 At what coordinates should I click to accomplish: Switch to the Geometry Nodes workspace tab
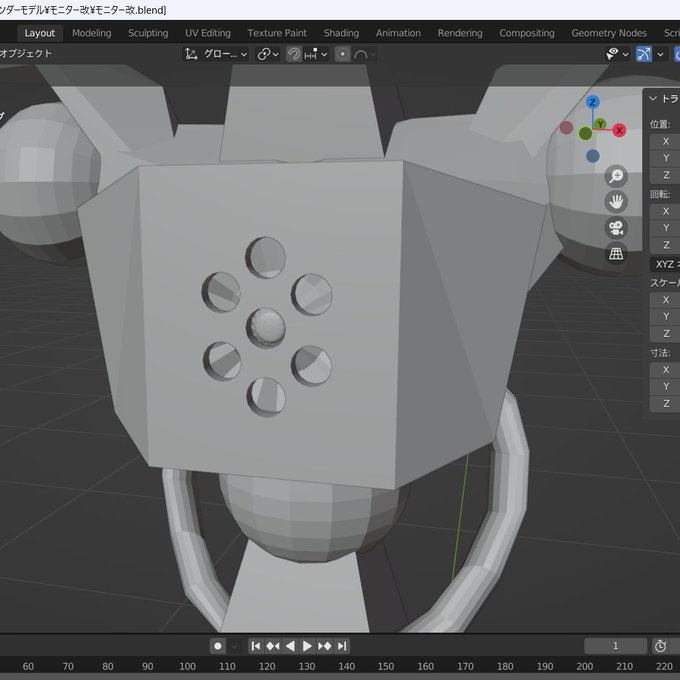click(609, 33)
